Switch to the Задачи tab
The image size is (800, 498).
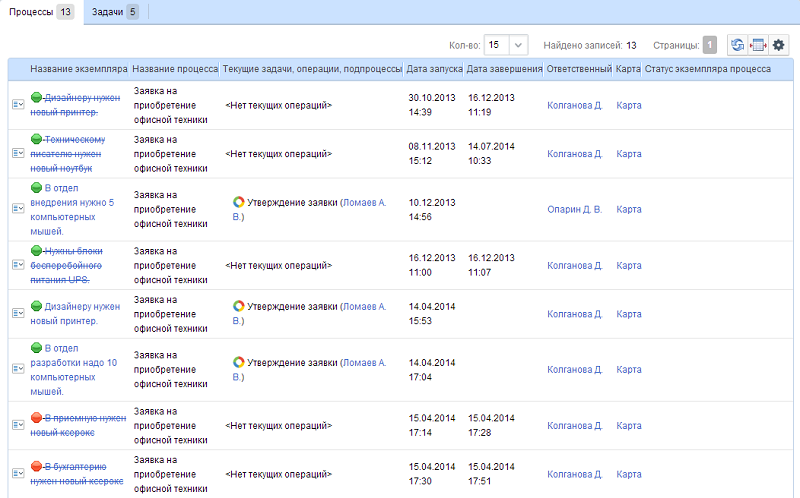tap(115, 12)
